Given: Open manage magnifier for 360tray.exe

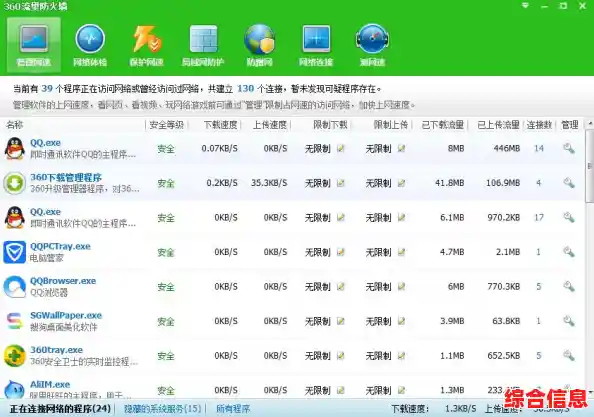Looking at the screenshot, I should click(569, 356).
